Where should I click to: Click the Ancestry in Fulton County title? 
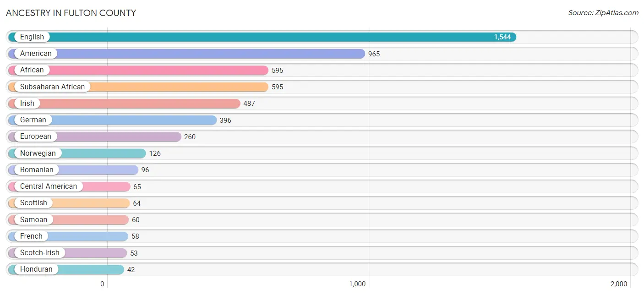click(x=71, y=13)
